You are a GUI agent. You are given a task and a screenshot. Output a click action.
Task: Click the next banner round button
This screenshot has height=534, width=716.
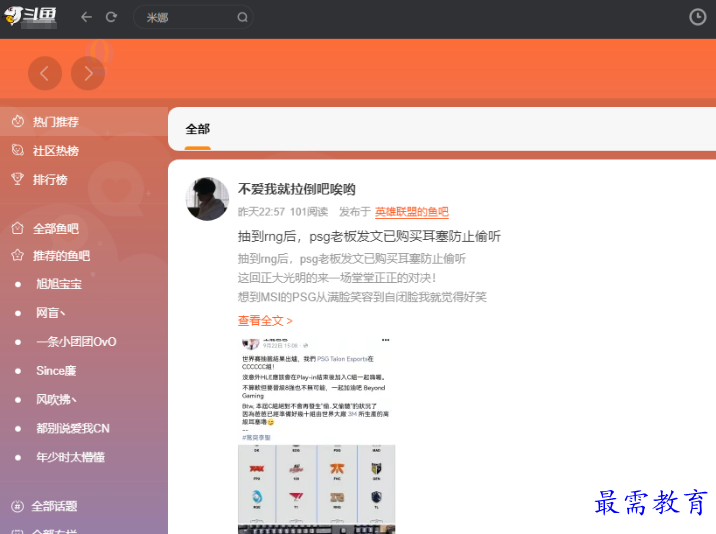[x=88, y=73]
